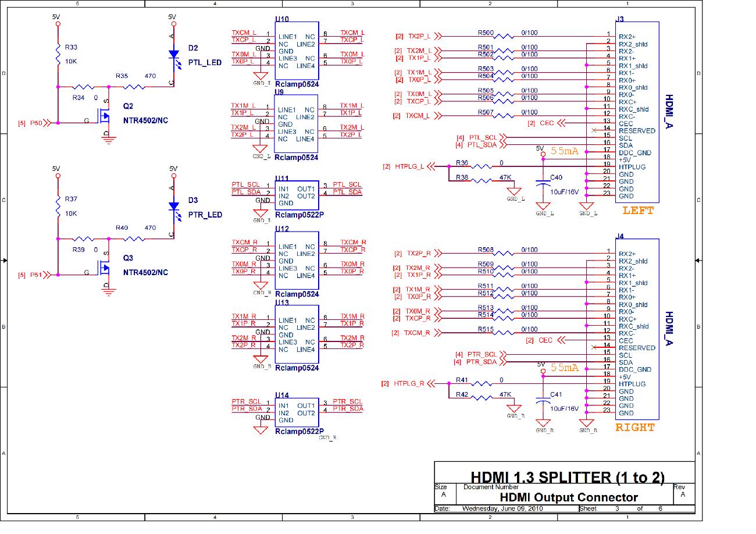The height and width of the screenshot is (534, 756).
Task: Click the orange 'RIGHT' label under J4
Action: (635, 428)
